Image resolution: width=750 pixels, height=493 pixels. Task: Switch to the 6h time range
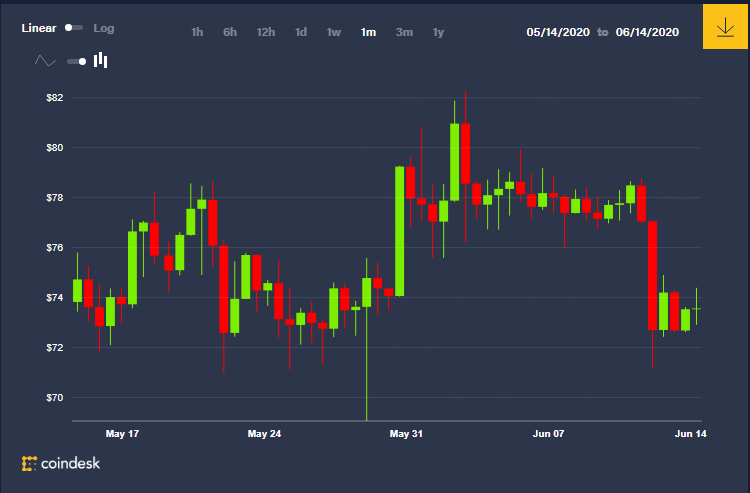point(230,32)
